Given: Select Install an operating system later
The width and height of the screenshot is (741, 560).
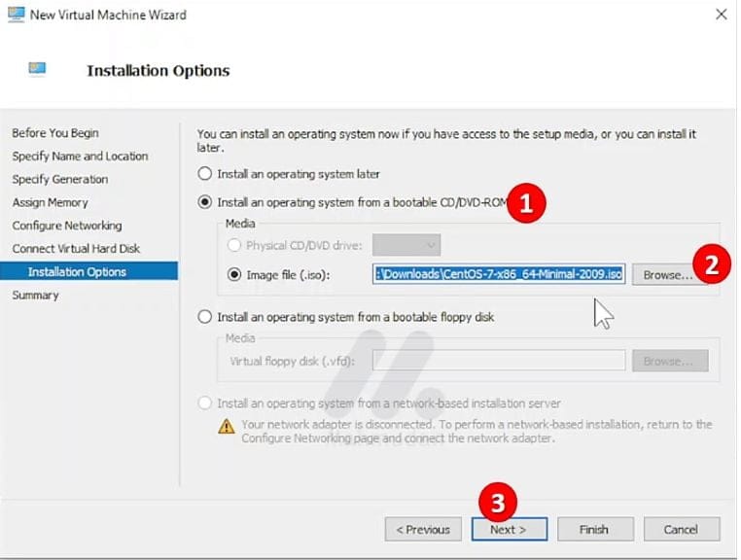Looking at the screenshot, I should pos(204,174).
